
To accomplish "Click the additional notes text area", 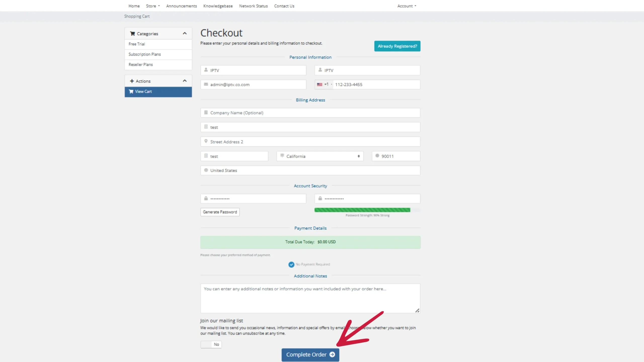I will pyautogui.click(x=310, y=298).
